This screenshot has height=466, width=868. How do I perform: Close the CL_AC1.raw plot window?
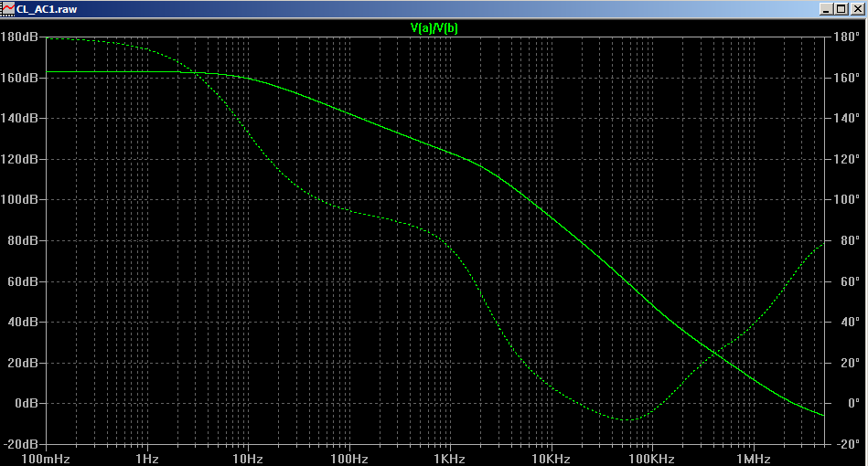pyautogui.click(x=856, y=9)
